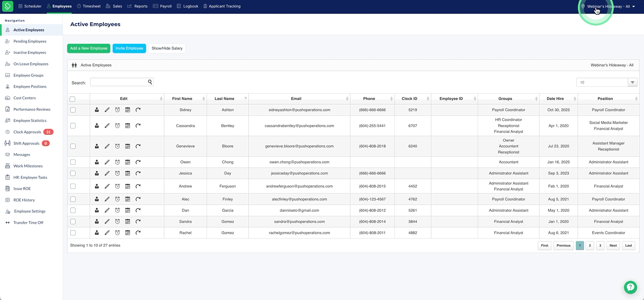Check the checkbox for Owen Chong
This screenshot has width=644, height=300.
click(73, 162)
